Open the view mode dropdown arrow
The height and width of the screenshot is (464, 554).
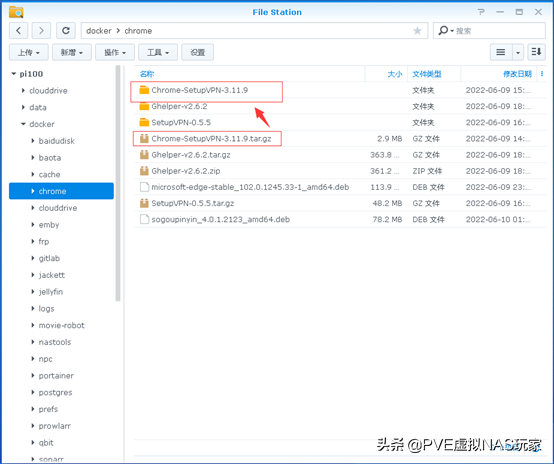click(518, 52)
